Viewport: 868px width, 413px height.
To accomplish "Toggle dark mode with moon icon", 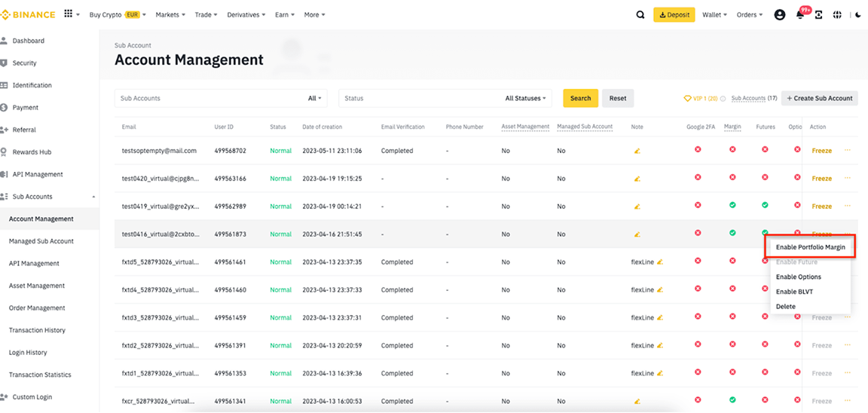I will pos(859,15).
